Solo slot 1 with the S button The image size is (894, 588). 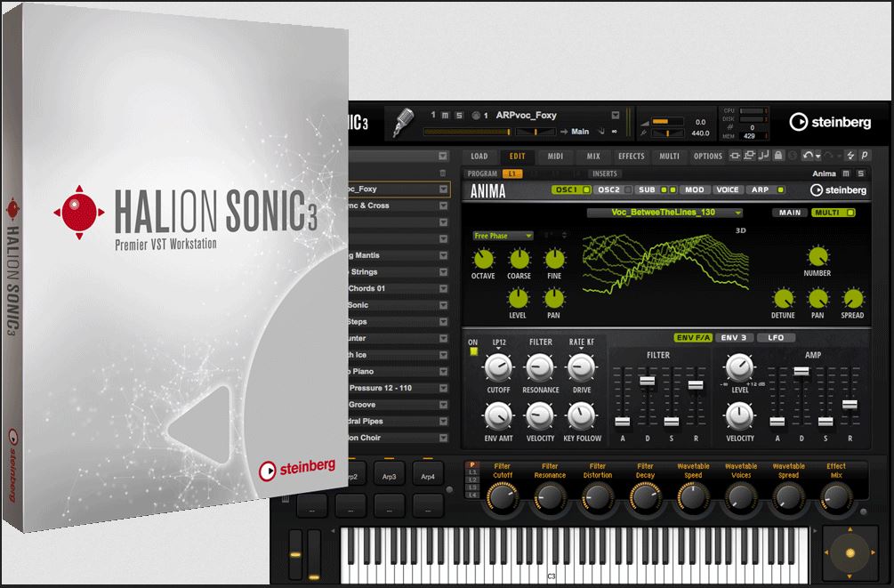pyautogui.click(x=459, y=116)
